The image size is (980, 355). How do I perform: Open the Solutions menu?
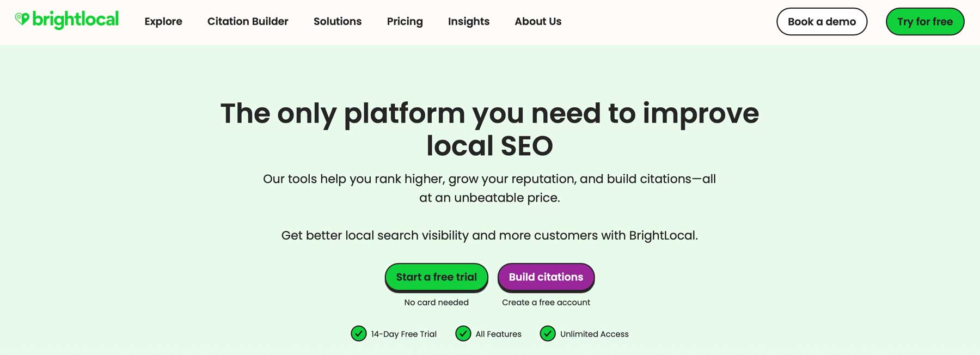(338, 21)
